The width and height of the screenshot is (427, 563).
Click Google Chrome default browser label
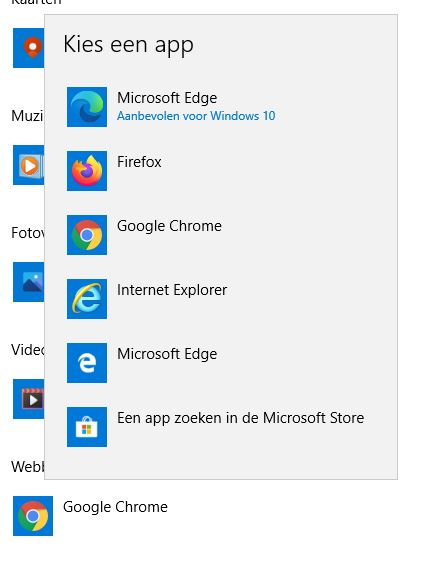pos(115,507)
